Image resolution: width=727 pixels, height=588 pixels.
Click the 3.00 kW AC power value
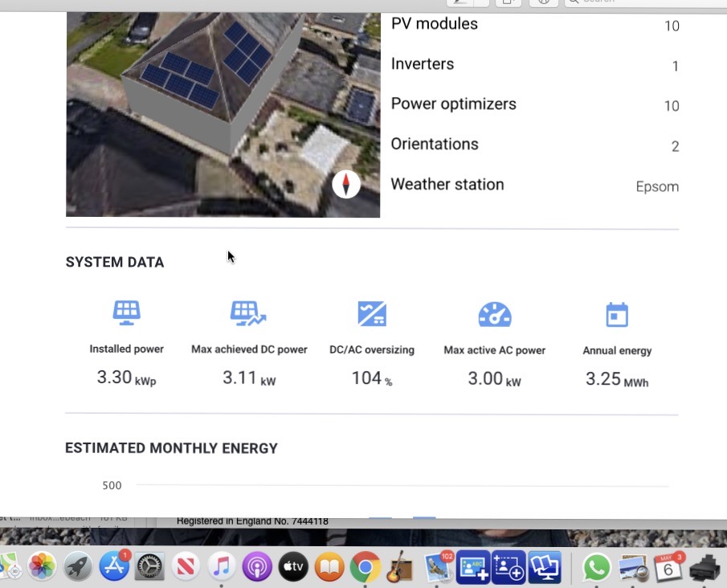[494, 379]
